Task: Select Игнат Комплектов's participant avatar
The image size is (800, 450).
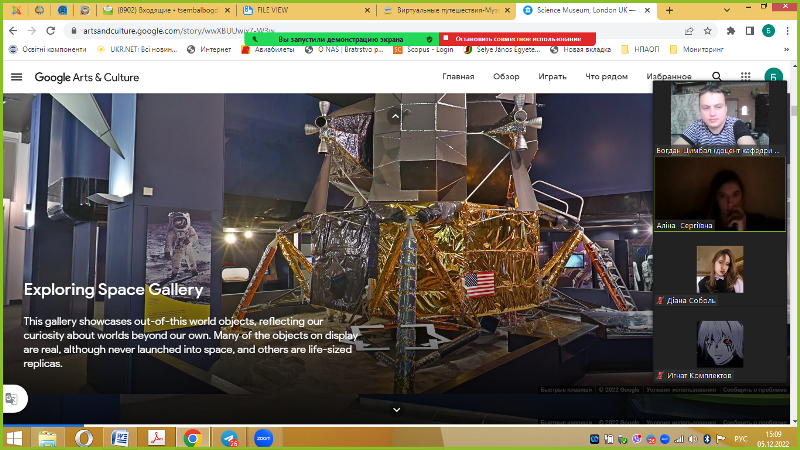Action: [x=720, y=344]
